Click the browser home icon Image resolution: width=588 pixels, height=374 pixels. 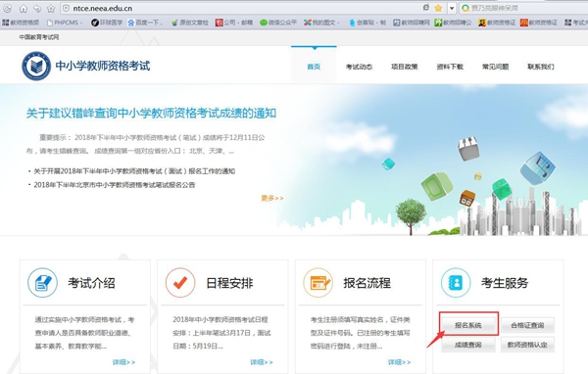(x=23, y=8)
